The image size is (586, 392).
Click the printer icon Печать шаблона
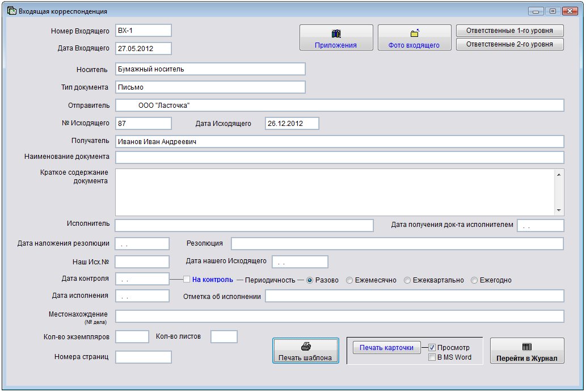[x=305, y=351]
